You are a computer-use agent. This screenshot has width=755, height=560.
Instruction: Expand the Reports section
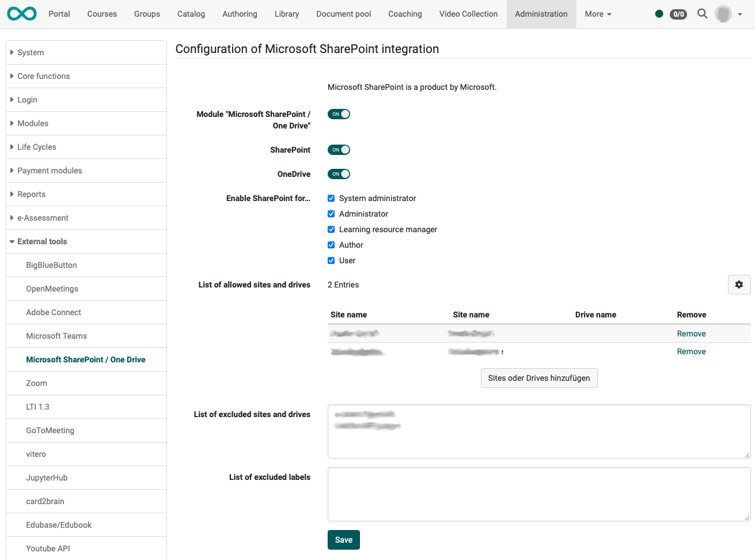pyautogui.click(x=86, y=194)
